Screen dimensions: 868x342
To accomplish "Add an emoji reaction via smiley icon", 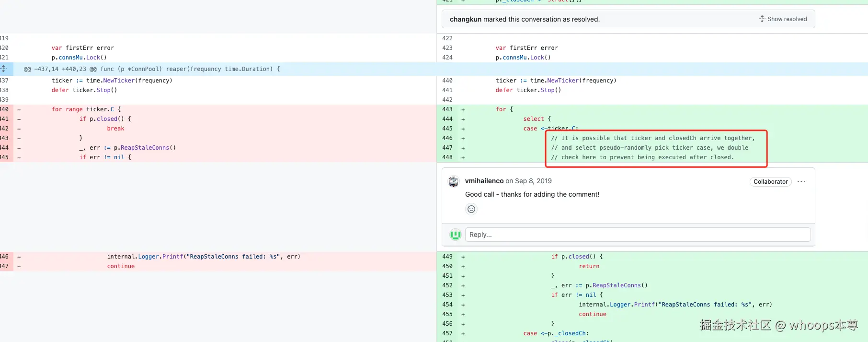I will pyautogui.click(x=471, y=209).
